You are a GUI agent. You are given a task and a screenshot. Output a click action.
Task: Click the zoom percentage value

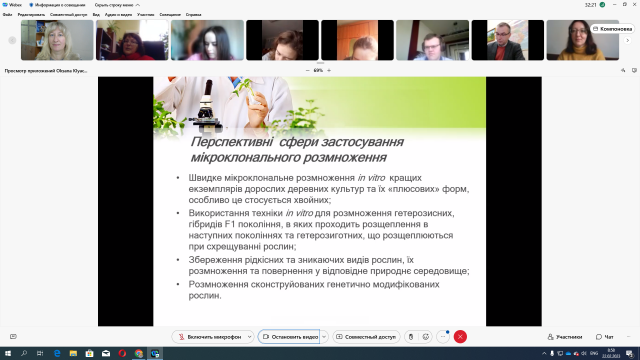coord(318,71)
